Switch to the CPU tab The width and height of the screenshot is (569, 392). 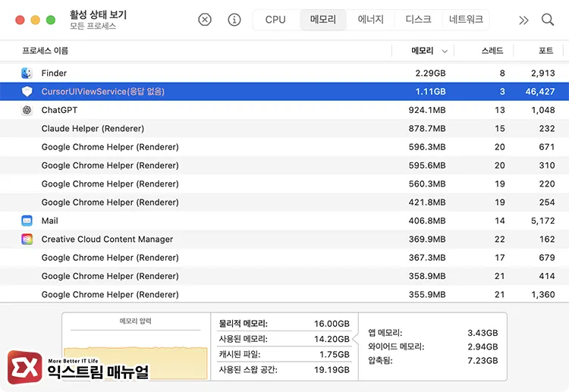[275, 20]
